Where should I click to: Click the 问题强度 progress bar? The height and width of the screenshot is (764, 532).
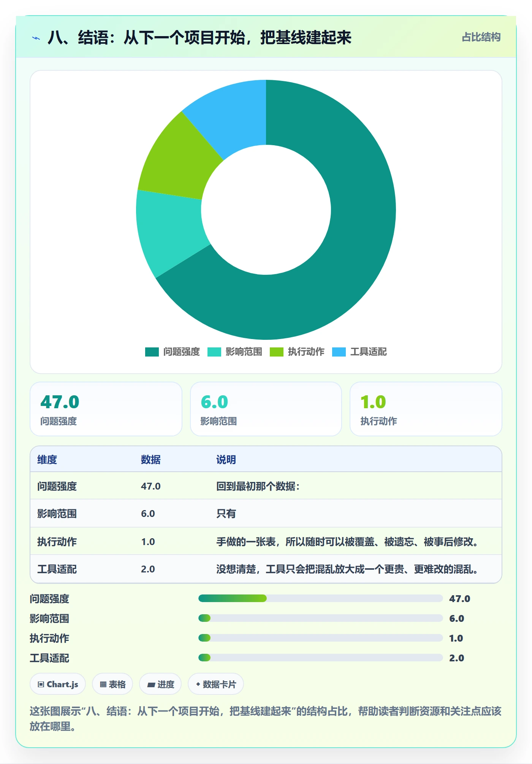[x=320, y=599]
